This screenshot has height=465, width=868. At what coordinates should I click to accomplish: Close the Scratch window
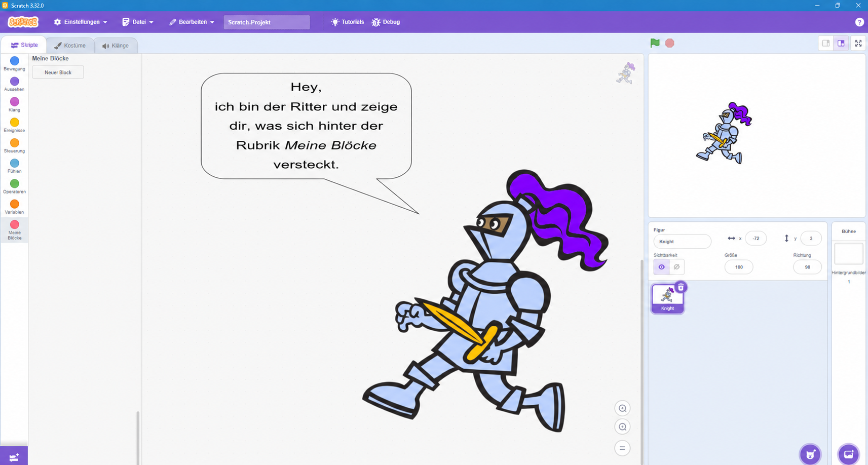858,5
